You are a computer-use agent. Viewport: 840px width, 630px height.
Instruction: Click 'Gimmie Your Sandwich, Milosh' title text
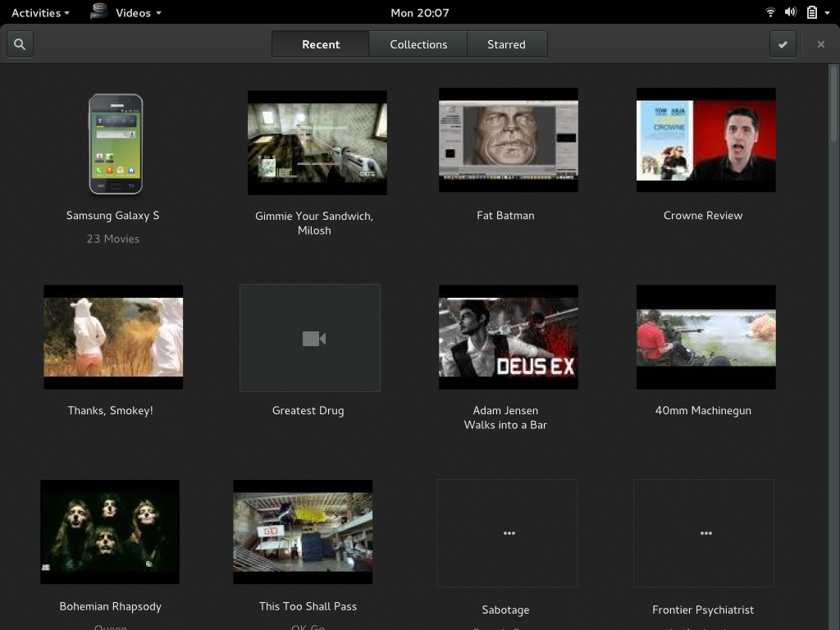314,223
